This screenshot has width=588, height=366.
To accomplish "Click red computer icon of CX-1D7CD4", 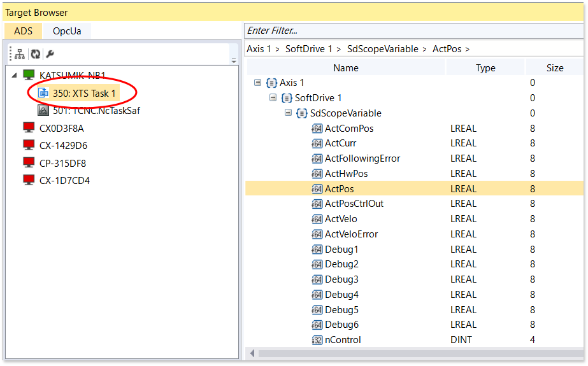I will pos(29,179).
